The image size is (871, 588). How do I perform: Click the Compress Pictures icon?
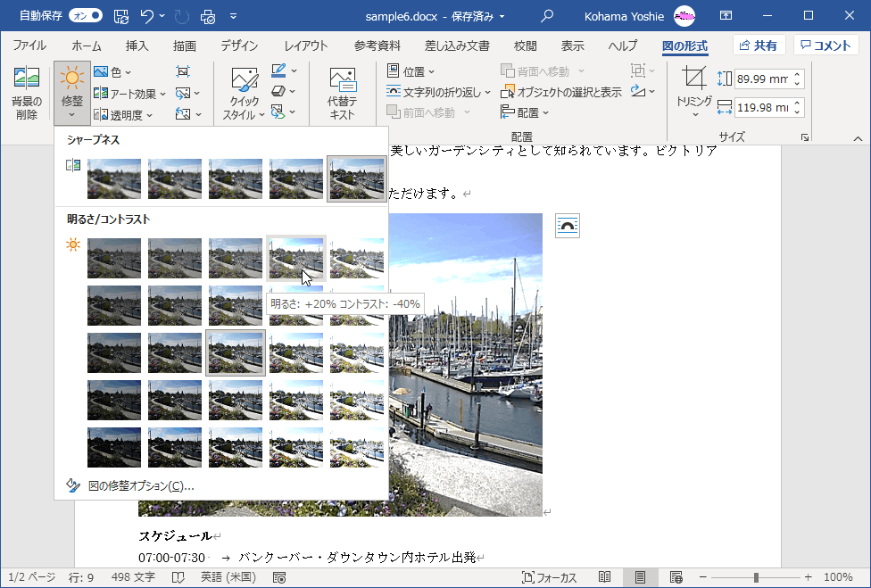click(183, 71)
